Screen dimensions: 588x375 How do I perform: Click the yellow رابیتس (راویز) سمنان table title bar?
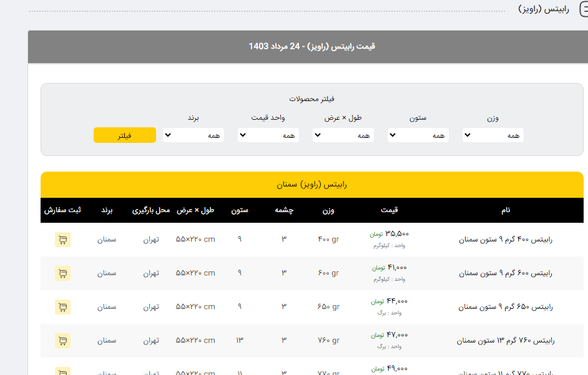click(311, 185)
